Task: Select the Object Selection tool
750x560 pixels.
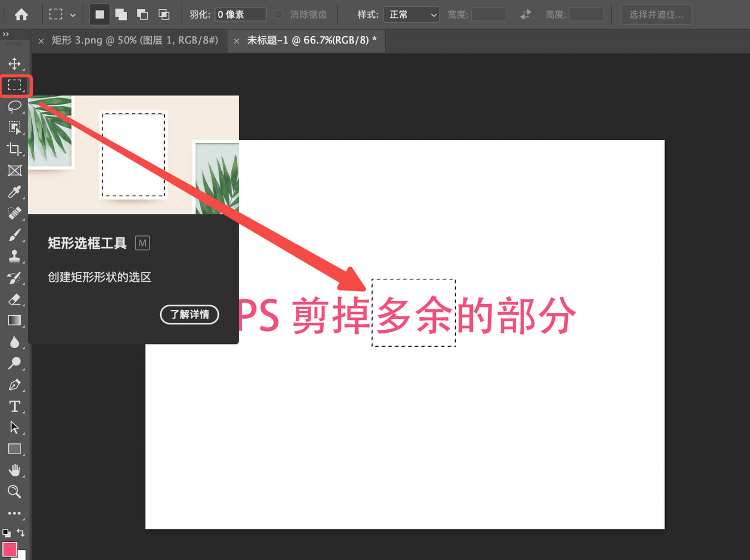Action: click(x=15, y=128)
